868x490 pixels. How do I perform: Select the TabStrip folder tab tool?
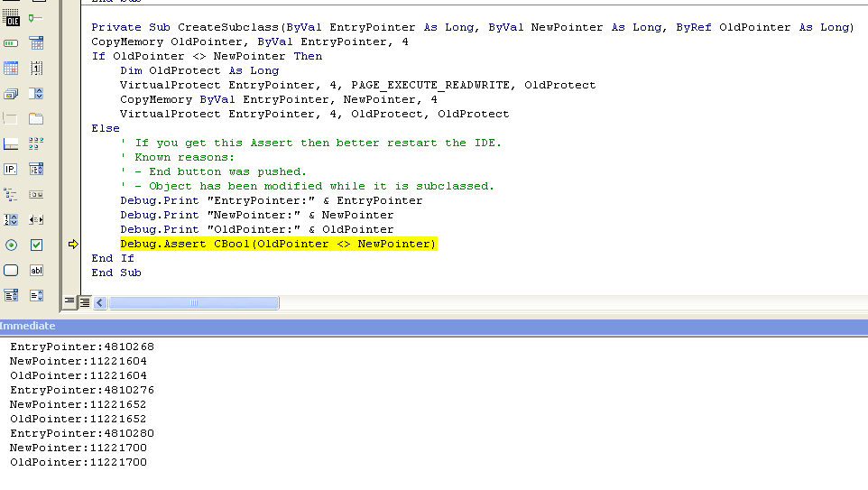coord(36,118)
